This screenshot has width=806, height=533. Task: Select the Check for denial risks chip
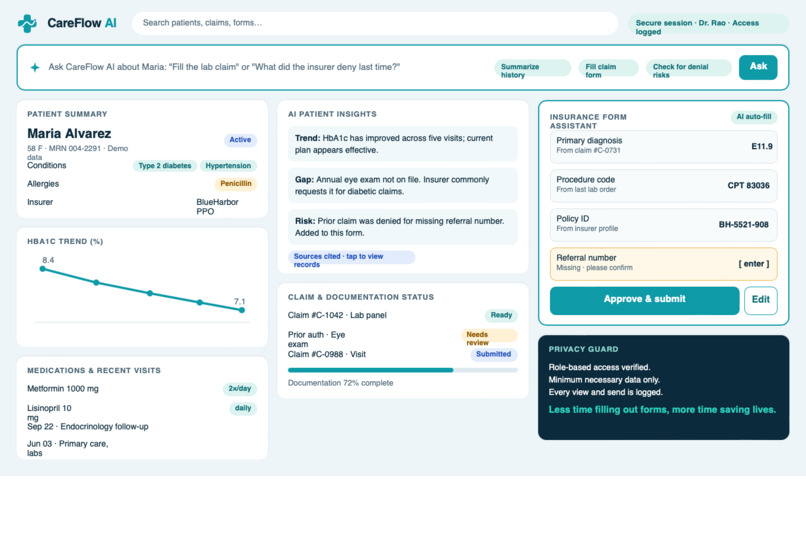688,68
